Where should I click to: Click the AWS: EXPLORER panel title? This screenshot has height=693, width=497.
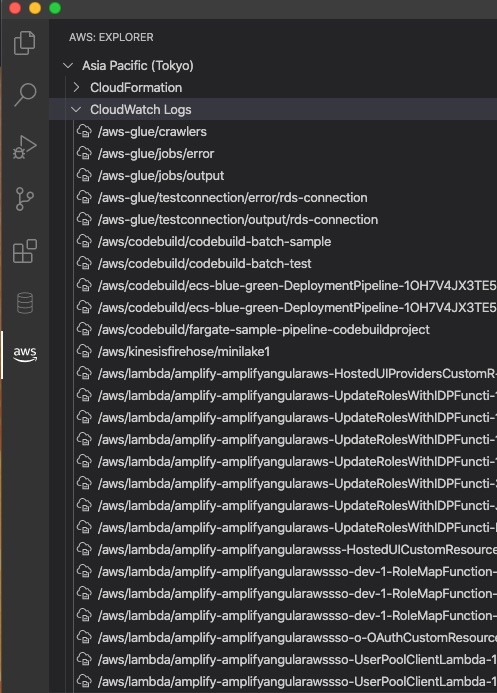click(111, 38)
